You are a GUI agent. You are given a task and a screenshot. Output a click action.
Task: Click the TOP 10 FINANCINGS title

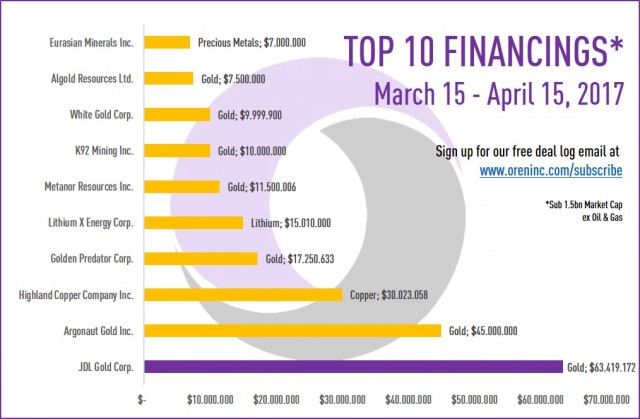point(484,51)
